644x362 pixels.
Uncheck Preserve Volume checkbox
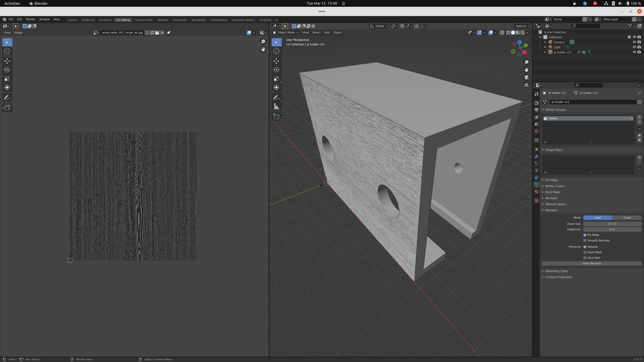(585, 247)
